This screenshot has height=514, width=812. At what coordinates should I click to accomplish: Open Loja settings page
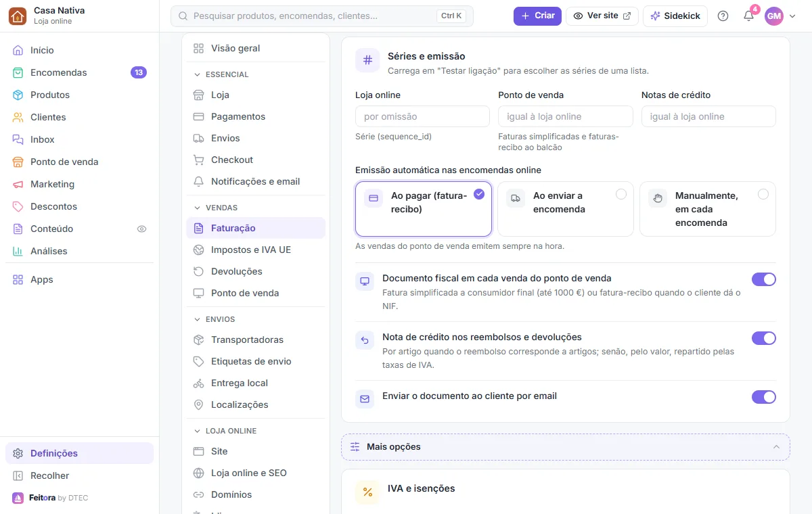point(256,95)
